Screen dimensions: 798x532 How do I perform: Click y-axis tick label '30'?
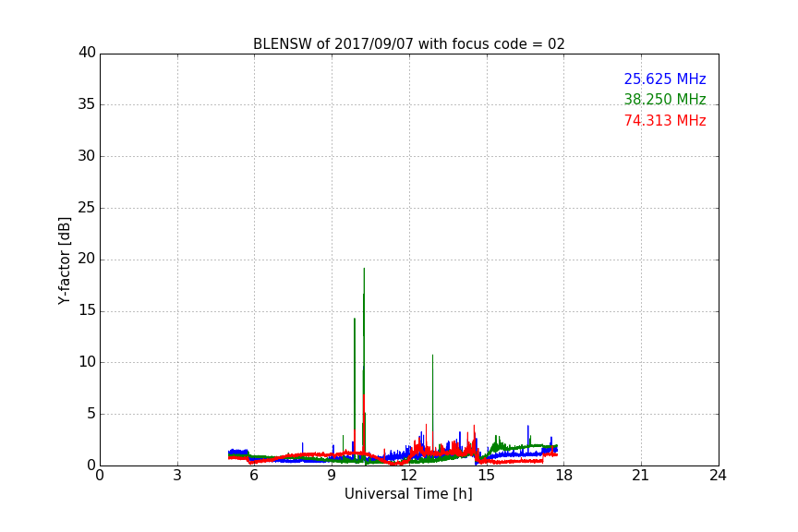[87, 156]
